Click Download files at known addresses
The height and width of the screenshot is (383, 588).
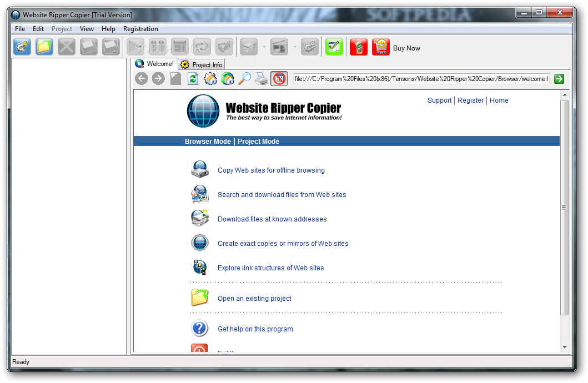point(272,219)
